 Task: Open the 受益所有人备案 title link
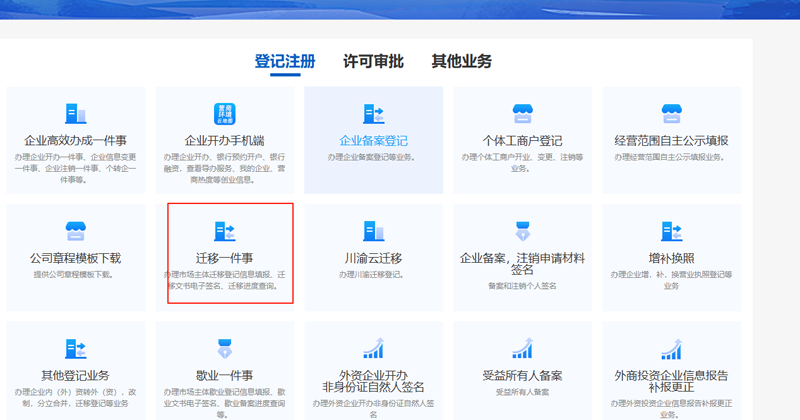522,376
